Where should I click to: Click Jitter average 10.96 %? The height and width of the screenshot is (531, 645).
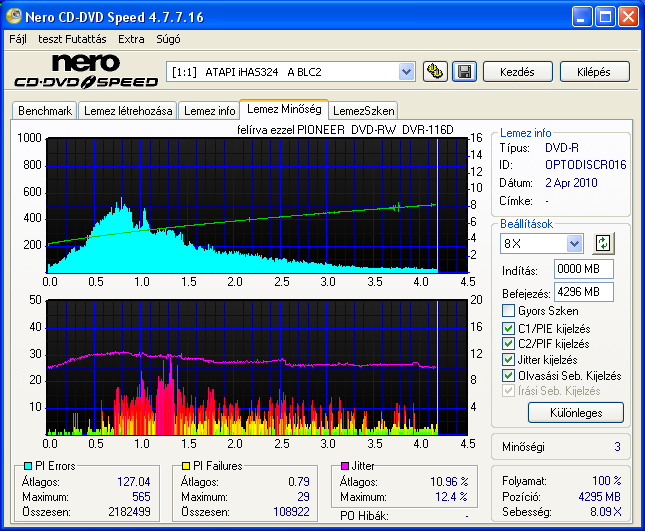pyautogui.click(x=449, y=482)
